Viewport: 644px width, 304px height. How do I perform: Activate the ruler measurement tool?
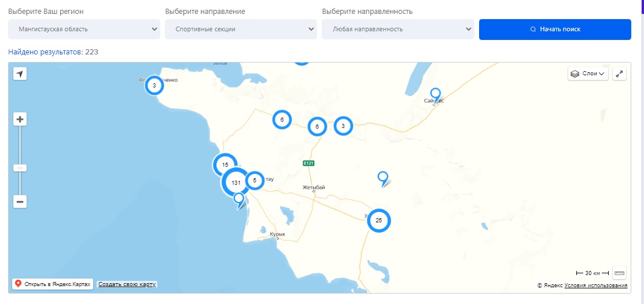[x=619, y=273]
